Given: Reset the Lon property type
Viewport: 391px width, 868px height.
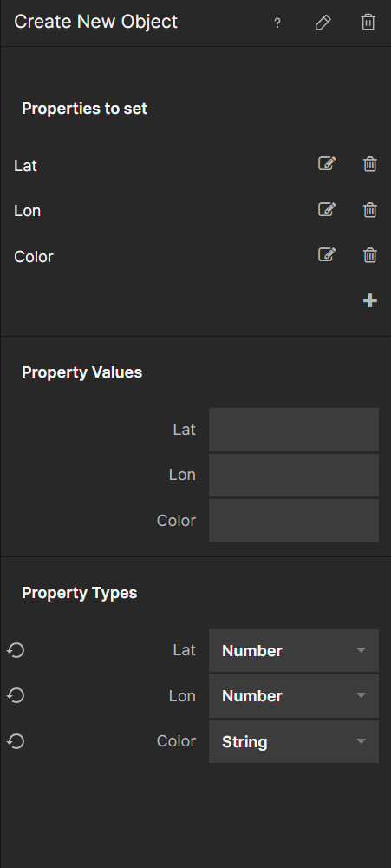Looking at the screenshot, I should point(16,695).
